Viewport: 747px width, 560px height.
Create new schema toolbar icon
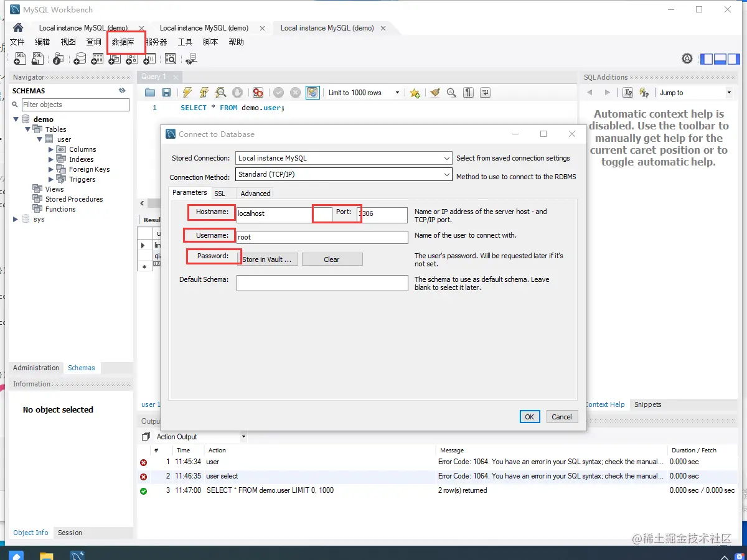coord(80,58)
